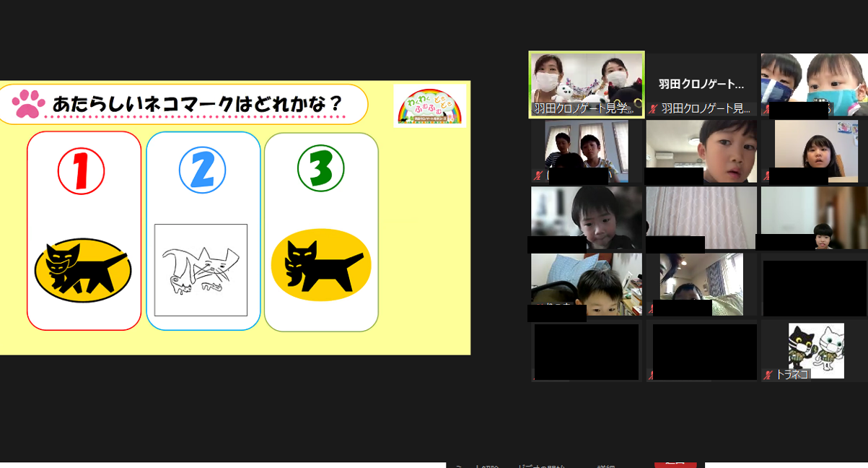Select the tile with child on blue pillow
The image size is (868, 468).
[x=586, y=284]
